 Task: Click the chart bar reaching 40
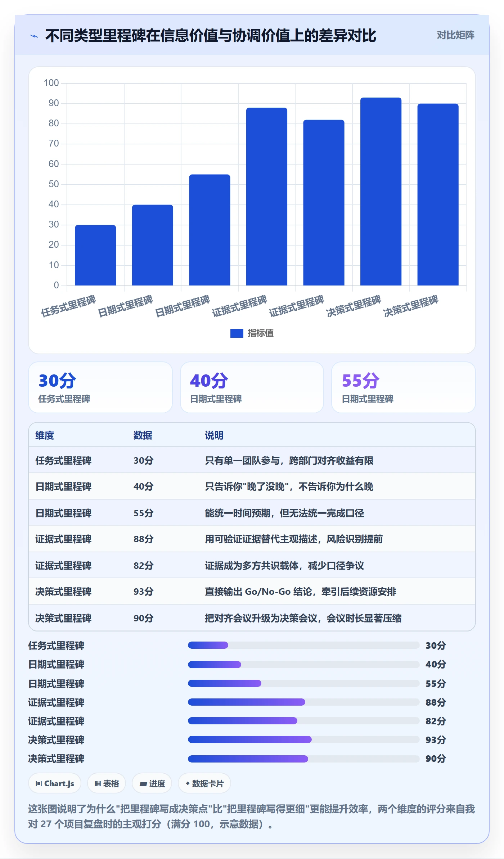(x=153, y=245)
